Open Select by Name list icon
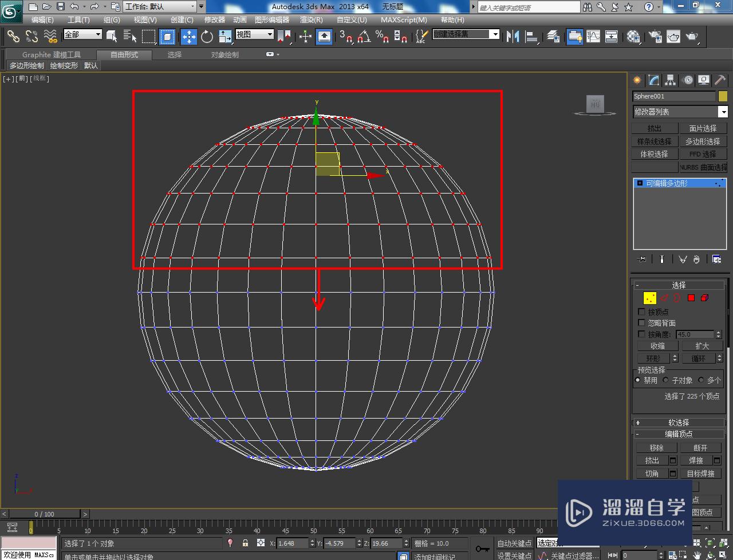 click(130, 37)
